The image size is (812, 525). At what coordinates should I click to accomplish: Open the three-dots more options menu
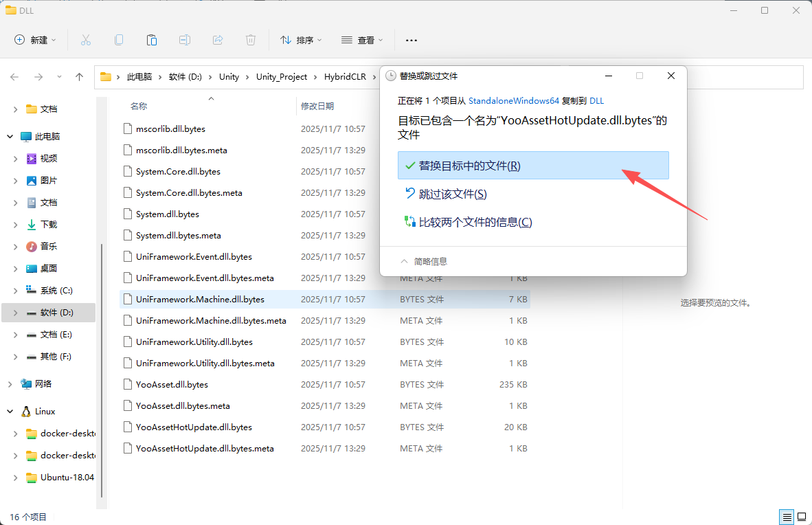pos(411,40)
